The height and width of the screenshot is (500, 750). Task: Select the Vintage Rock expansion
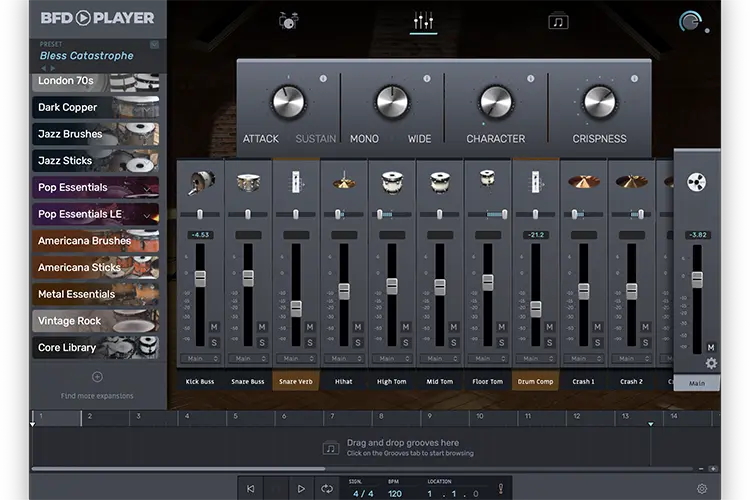[96, 321]
